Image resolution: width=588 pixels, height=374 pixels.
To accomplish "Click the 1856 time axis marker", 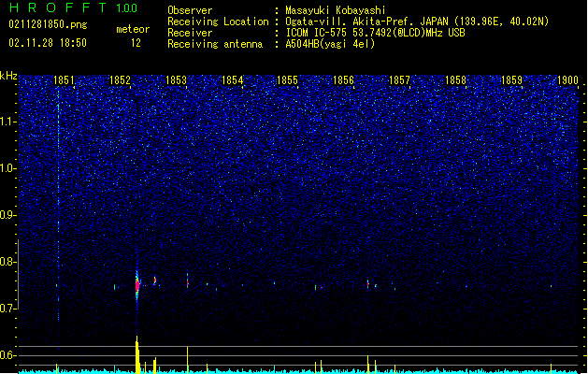I will (343, 80).
